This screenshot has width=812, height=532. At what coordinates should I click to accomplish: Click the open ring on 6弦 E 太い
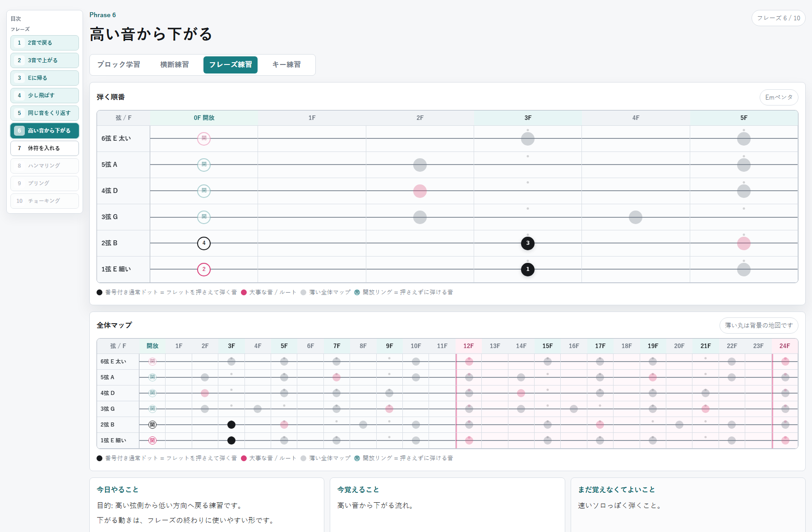click(x=204, y=139)
